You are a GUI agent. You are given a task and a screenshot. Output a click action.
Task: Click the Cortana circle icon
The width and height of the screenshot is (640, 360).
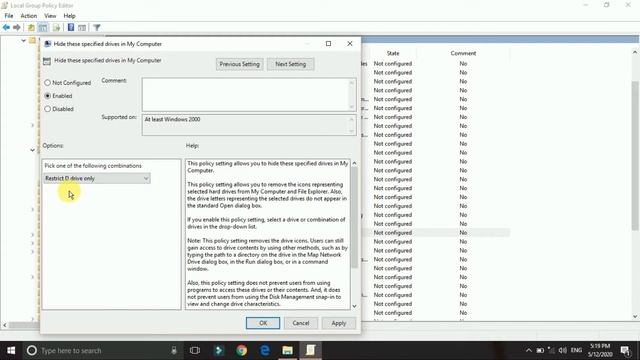pyautogui.click(x=32, y=350)
